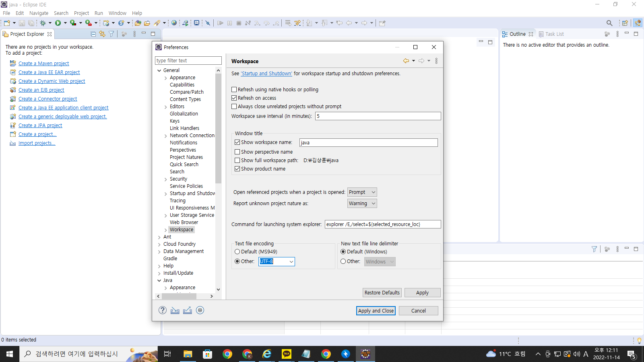Open the Prompt dropdown for referenced projects
The width and height of the screenshot is (644, 362).
(x=362, y=192)
